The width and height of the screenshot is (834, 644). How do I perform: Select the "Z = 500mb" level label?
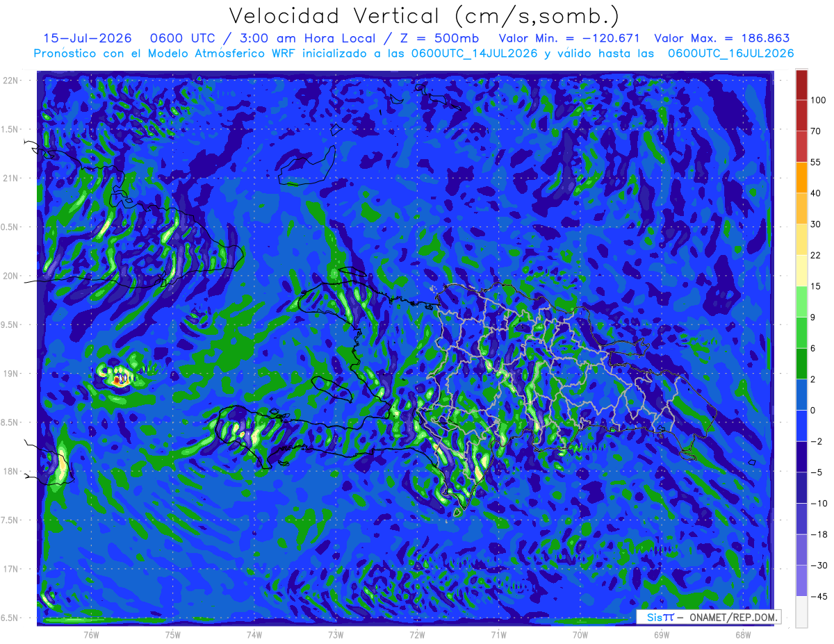click(x=436, y=38)
